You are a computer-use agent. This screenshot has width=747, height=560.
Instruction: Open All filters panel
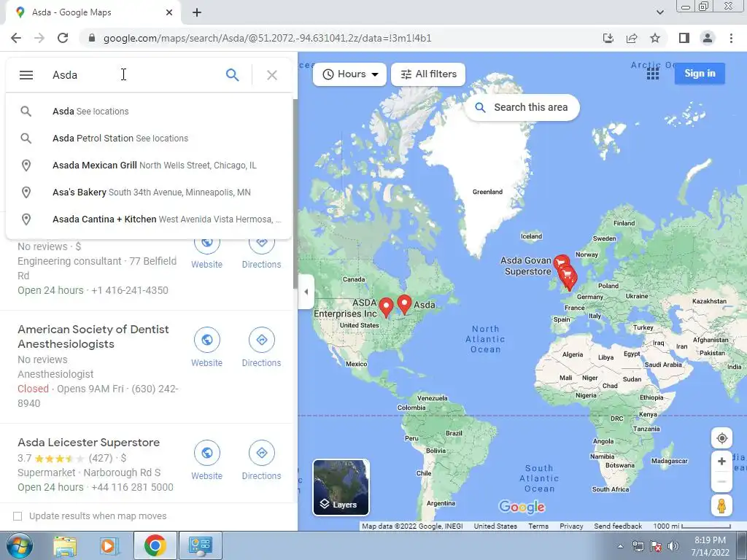coord(428,74)
